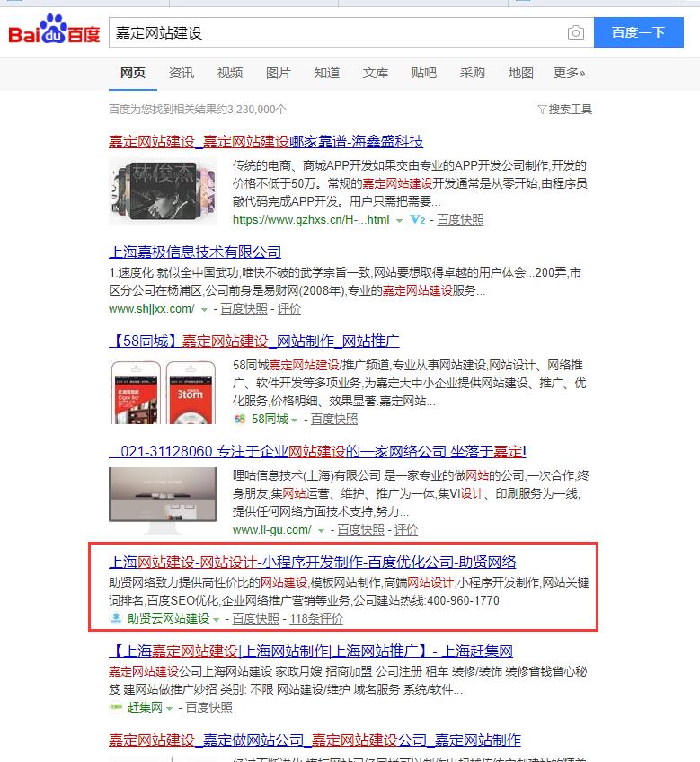Click the V2 verification badge icon

pos(418,219)
